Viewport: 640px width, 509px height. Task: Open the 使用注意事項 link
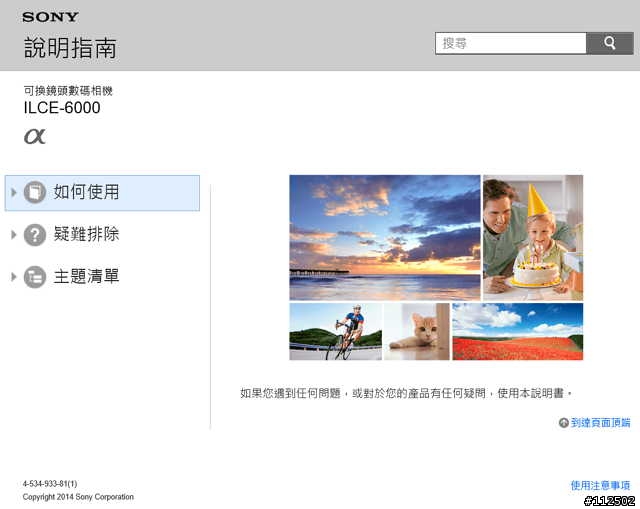point(600,485)
